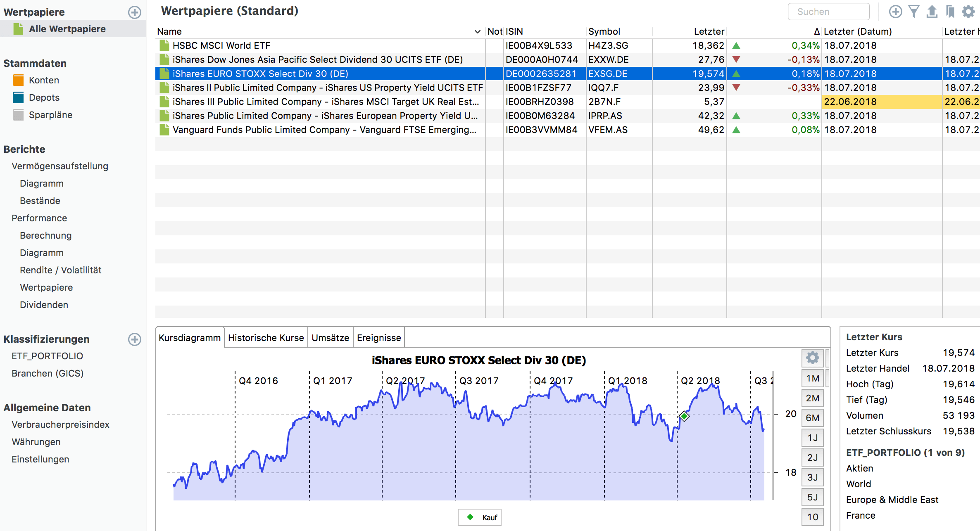Set chart range to 3J

pyautogui.click(x=812, y=477)
